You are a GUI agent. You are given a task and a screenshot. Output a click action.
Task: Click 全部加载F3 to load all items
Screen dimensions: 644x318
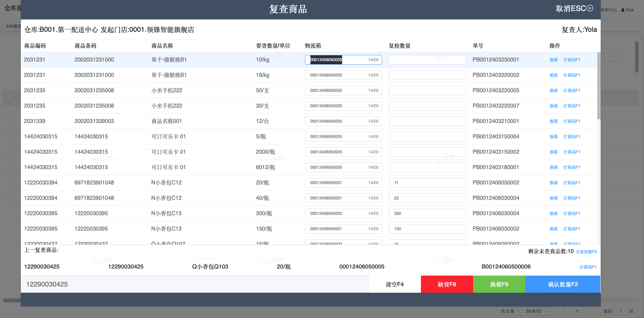(x=586, y=252)
